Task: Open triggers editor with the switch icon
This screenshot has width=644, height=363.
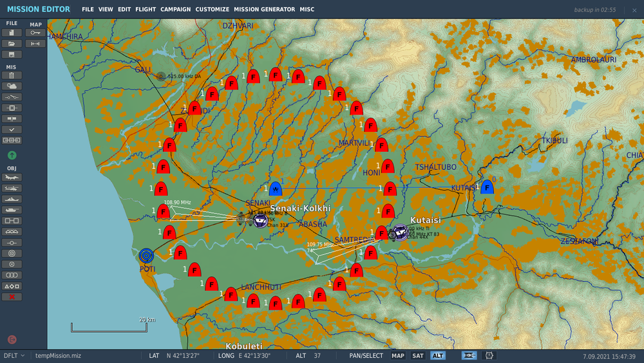Action: (12, 97)
